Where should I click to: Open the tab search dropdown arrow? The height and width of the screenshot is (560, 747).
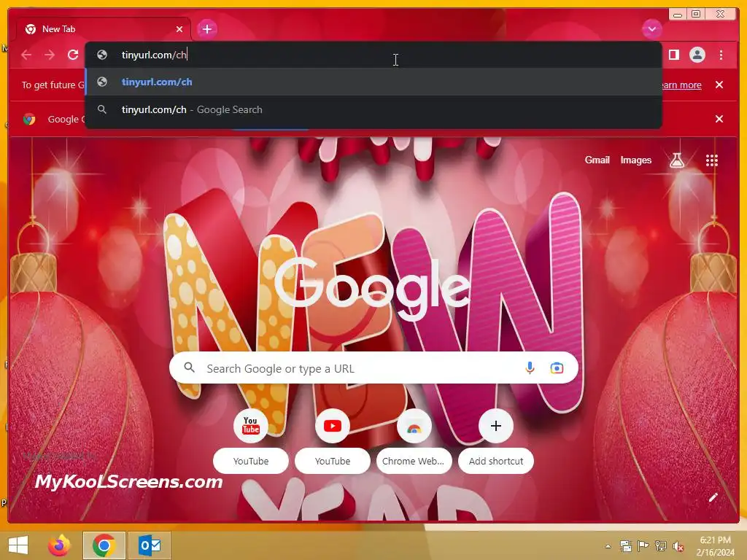pyautogui.click(x=651, y=29)
